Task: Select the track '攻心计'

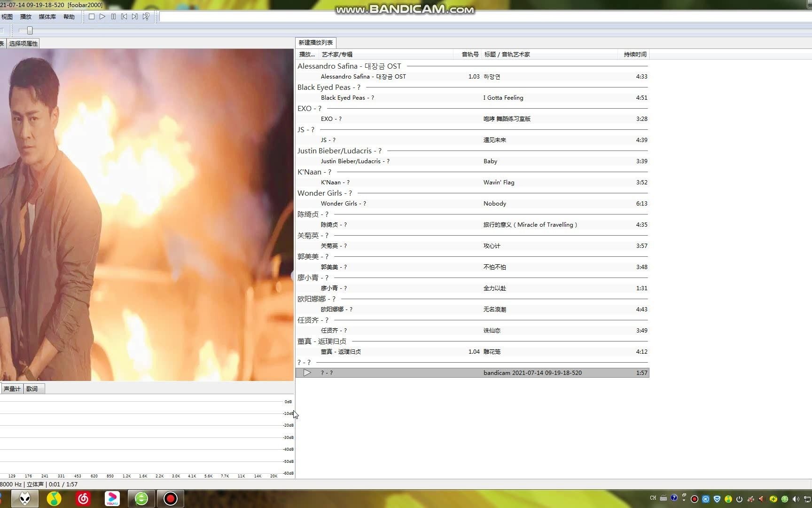Action: click(x=472, y=246)
